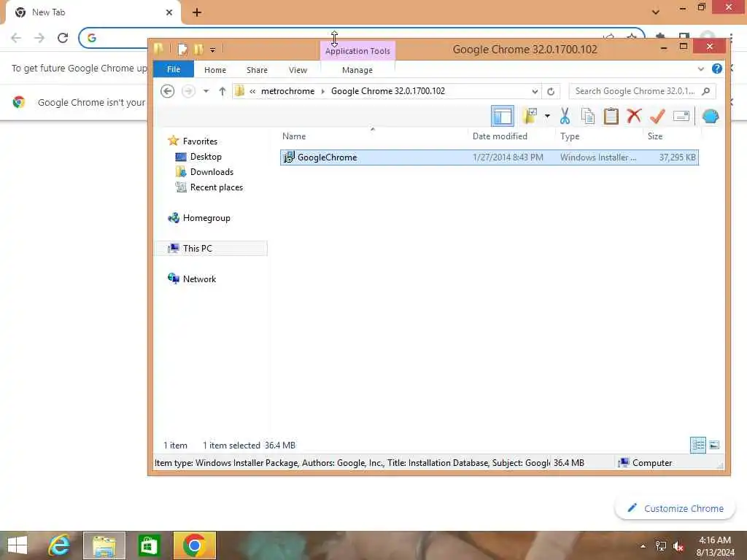Click Google Chrome taskbar icon
This screenshot has height=560, width=747.
pos(194,545)
